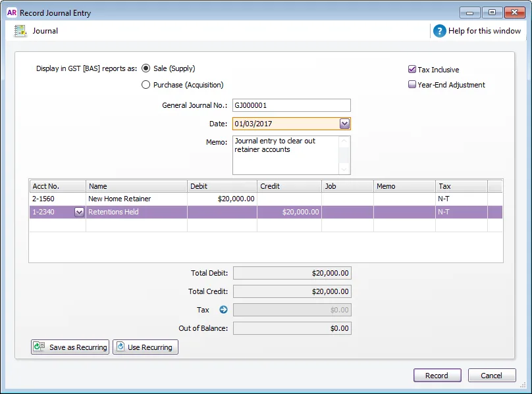Click the Tax column header

(462, 186)
